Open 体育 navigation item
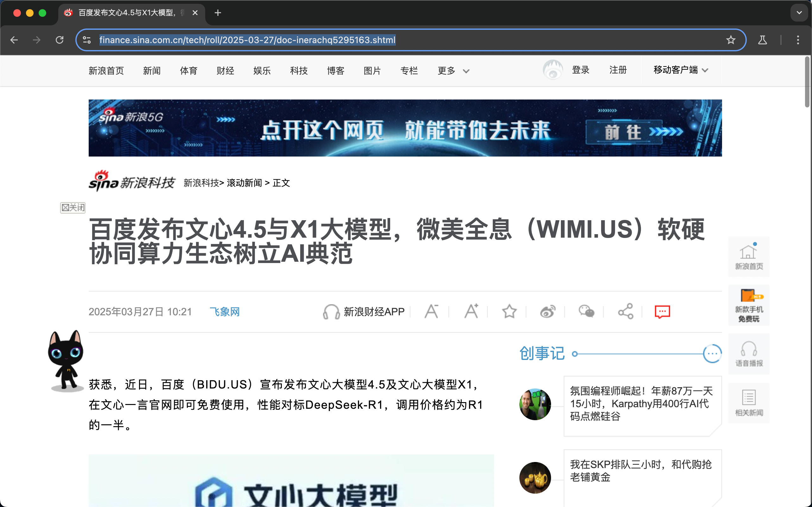 point(189,71)
